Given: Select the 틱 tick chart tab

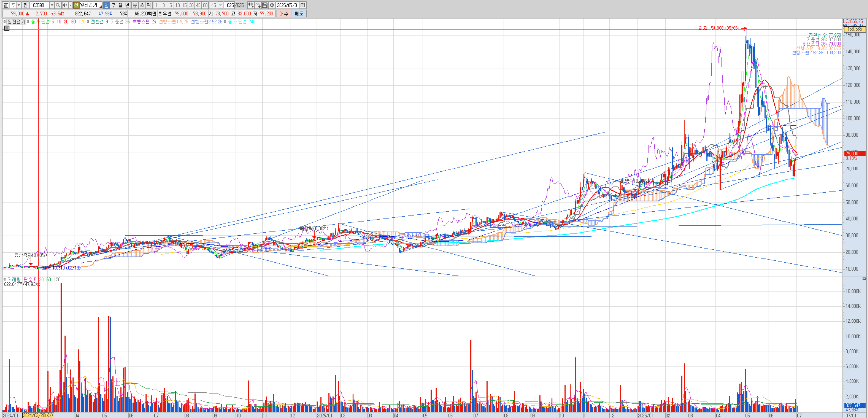Looking at the screenshot, I should [x=149, y=5].
